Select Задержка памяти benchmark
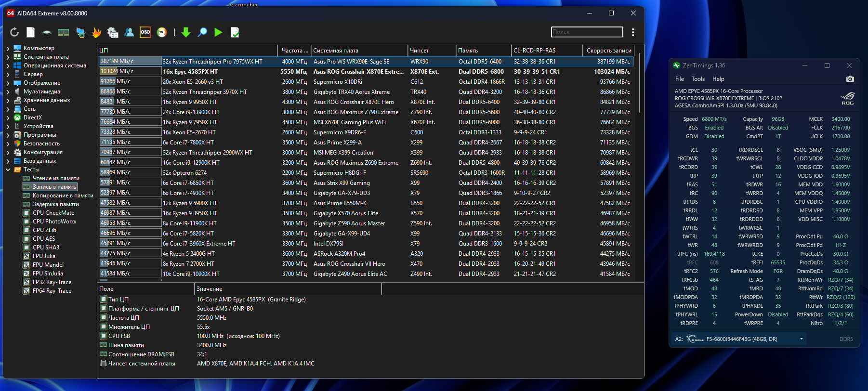Viewport: 868px width, 391px height. coord(56,204)
